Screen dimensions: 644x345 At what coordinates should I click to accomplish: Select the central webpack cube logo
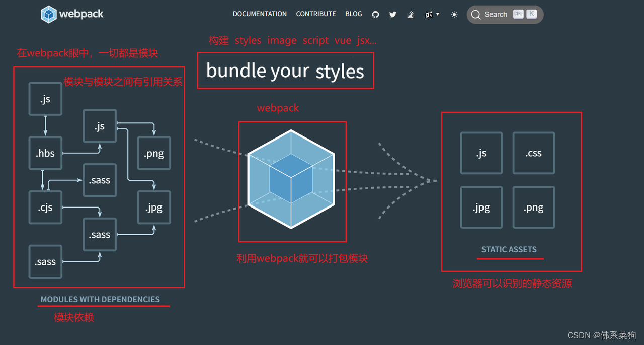(292, 181)
